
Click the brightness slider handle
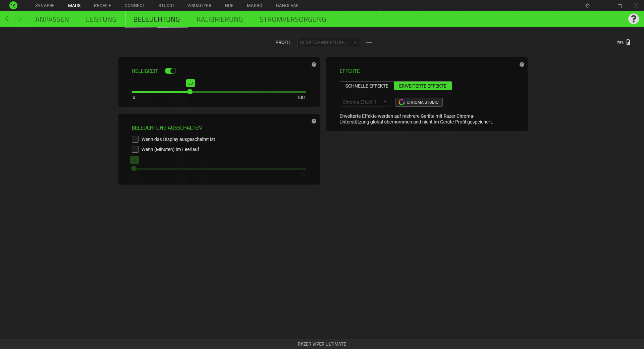click(190, 92)
